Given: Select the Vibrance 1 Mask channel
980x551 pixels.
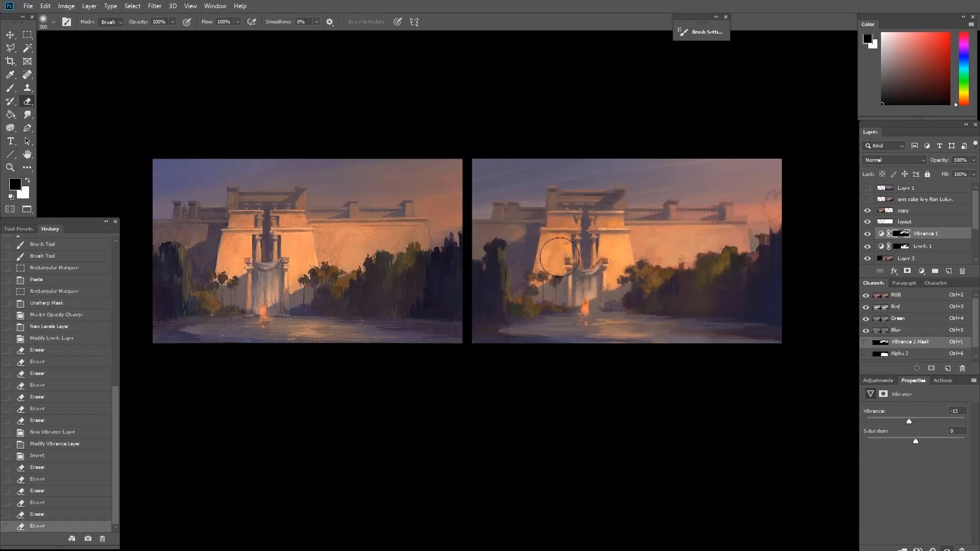Looking at the screenshot, I should point(916,342).
